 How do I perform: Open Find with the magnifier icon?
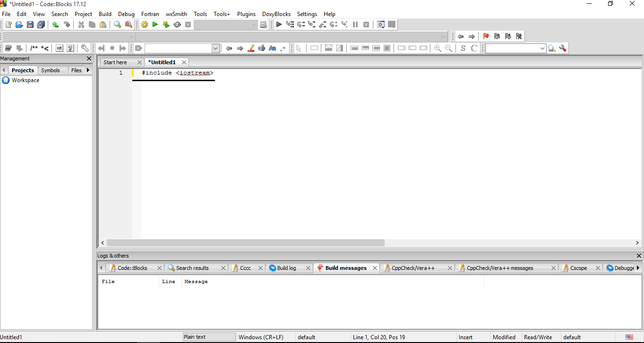point(117,24)
